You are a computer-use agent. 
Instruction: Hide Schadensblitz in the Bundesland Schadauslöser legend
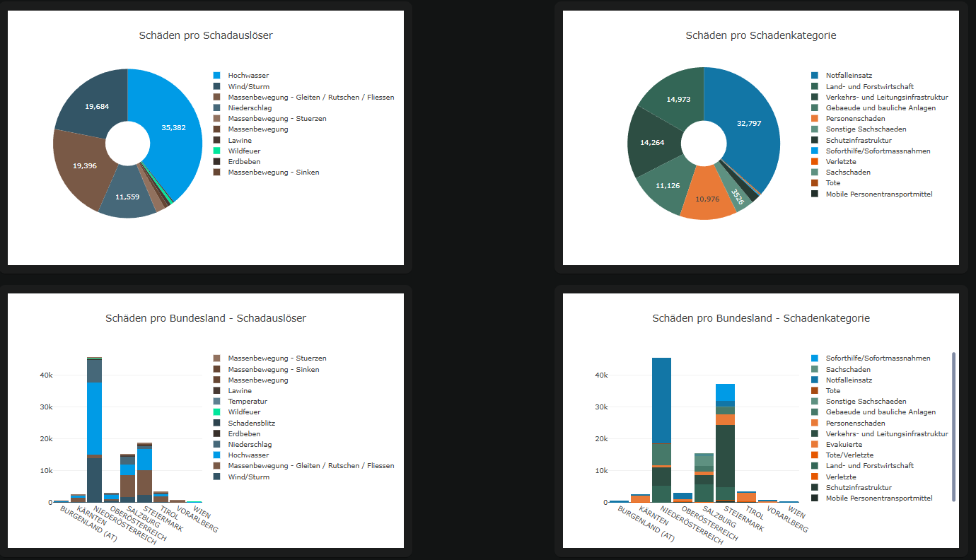(x=251, y=423)
